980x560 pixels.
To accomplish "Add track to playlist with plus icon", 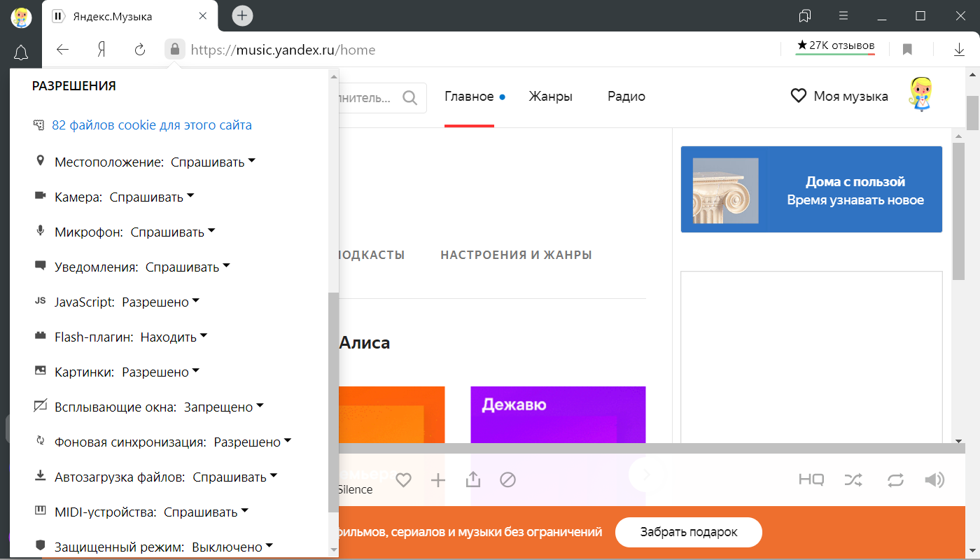I will [438, 480].
